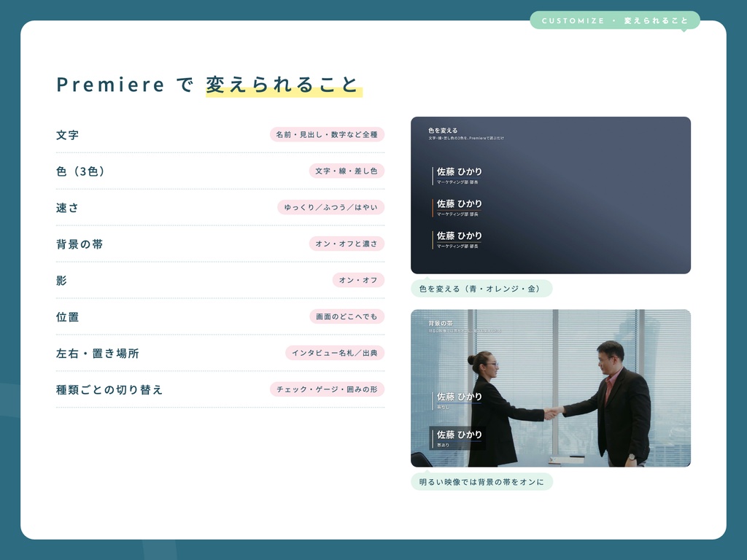Image resolution: width=747 pixels, height=560 pixels.
Task: Select the row label '速さ'
Action: 67,208
